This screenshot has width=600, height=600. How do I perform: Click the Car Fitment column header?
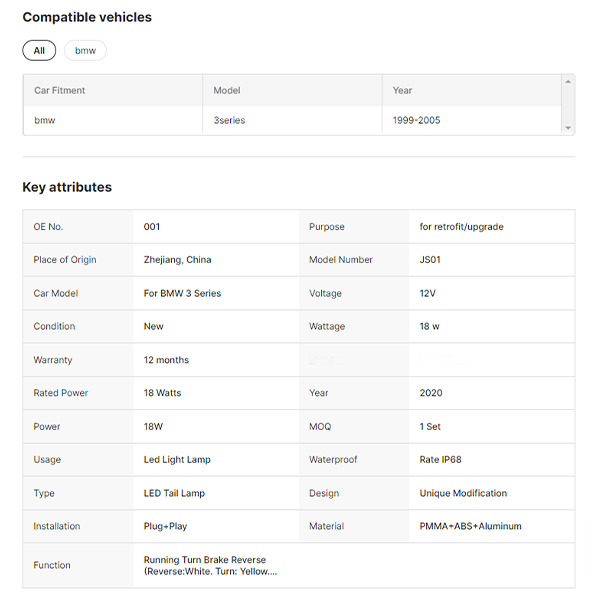[x=60, y=90]
